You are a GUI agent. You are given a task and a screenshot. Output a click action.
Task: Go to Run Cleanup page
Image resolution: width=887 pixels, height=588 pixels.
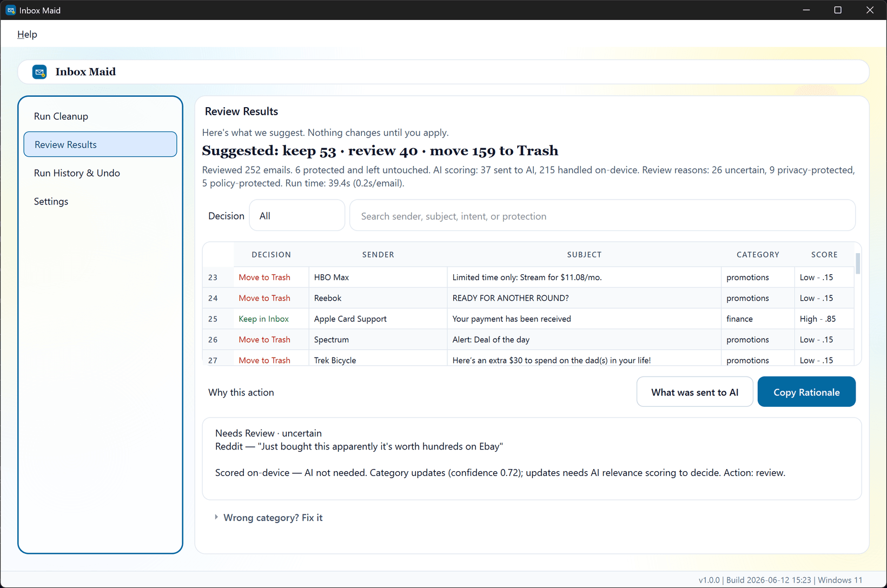(x=100, y=116)
